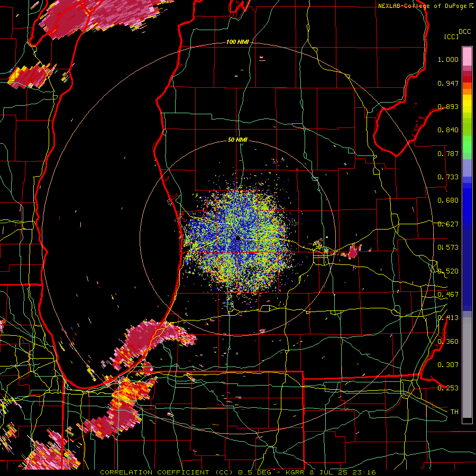Click the 0.947 value on color scale
Viewport: 476px width, 476px height.
click(448, 83)
